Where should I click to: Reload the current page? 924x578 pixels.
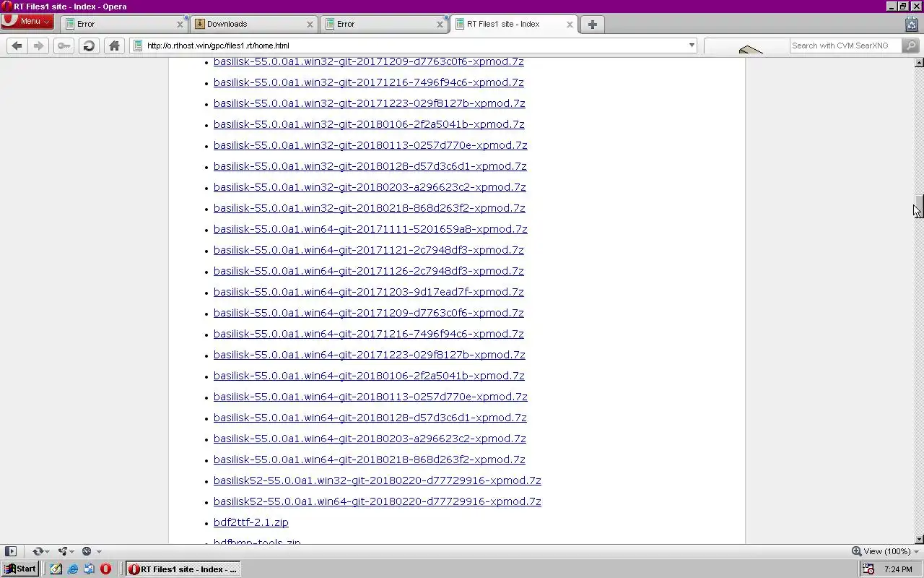click(89, 46)
